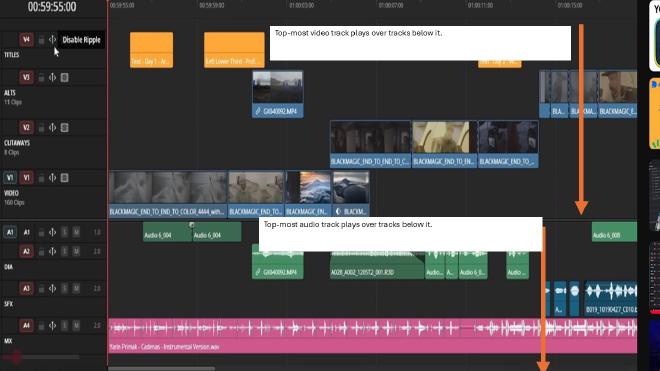The height and width of the screenshot is (371, 660).
Task: Solo the A2 audio track
Action: coord(64,251)
